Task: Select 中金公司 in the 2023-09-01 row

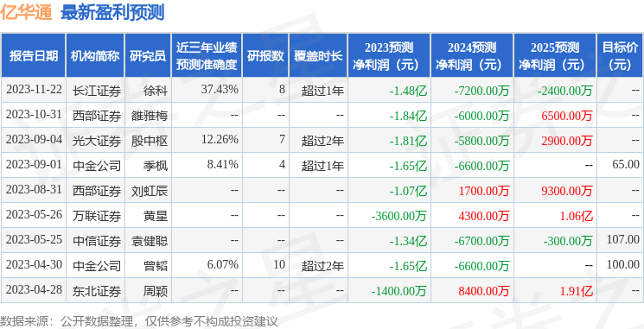Action: coord(97,166)
